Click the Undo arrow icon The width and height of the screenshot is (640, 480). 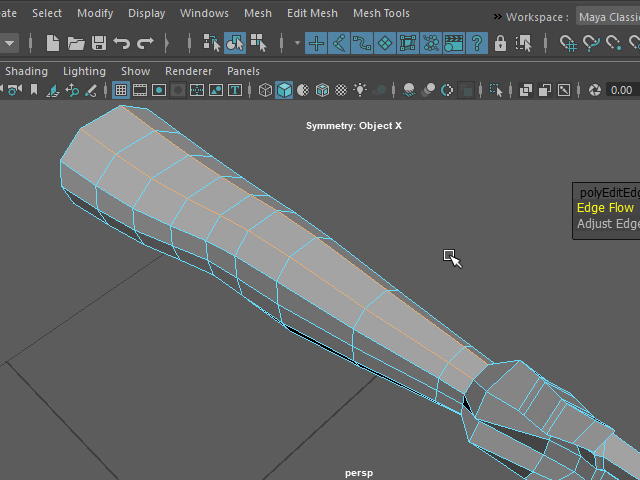coord(122,43)
